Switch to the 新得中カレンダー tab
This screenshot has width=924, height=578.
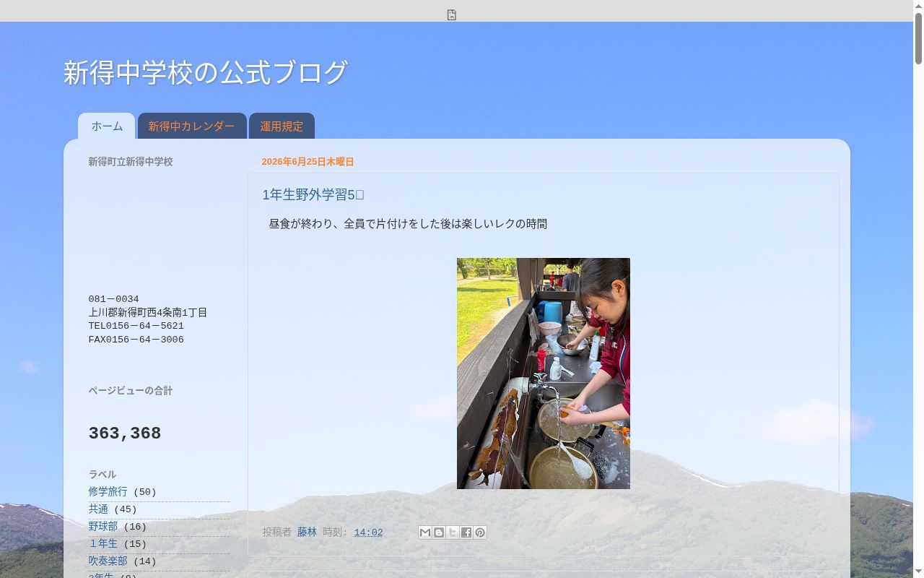coord(192,126)
